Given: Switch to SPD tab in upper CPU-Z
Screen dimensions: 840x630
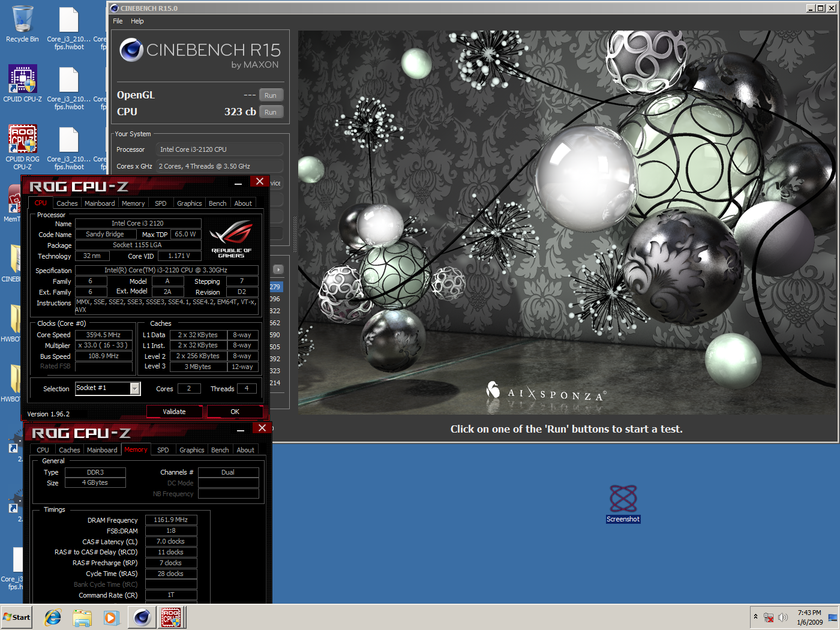Looking at the screenshot, I should [x=161, y=203].
